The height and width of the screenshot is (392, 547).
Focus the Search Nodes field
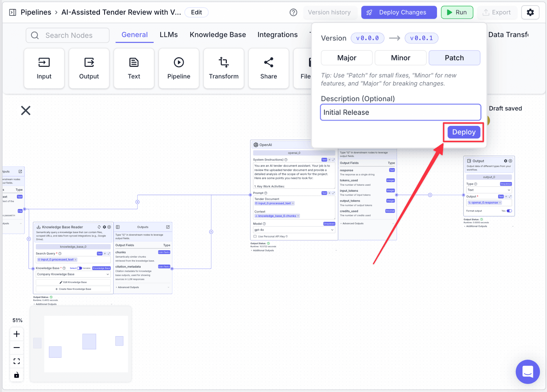[68, 36]
